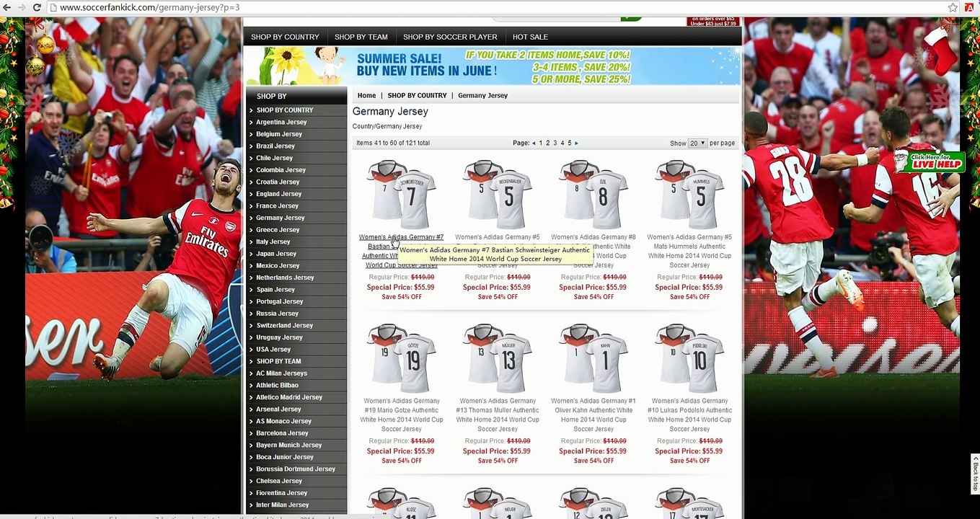Image resolution: width=980 pixels, height=519 pixels.
Task: Select Belgium Jersey in the sidebar
Action: click(279, 134)
